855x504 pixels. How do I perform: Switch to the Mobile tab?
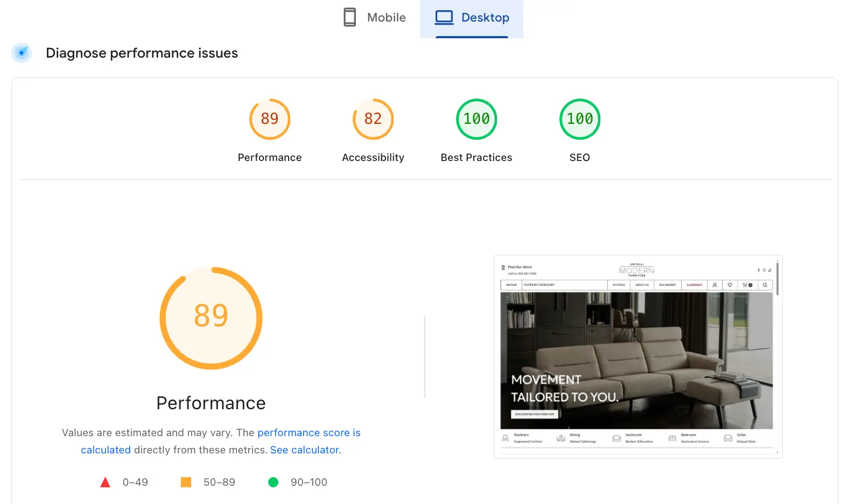(x=375, y=18)
